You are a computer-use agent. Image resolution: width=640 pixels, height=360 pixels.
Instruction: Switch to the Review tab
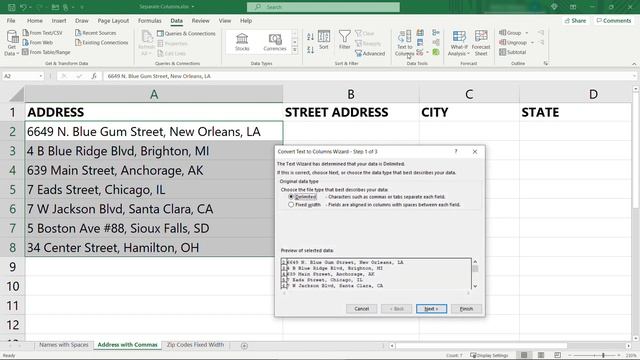click(200, 20)
